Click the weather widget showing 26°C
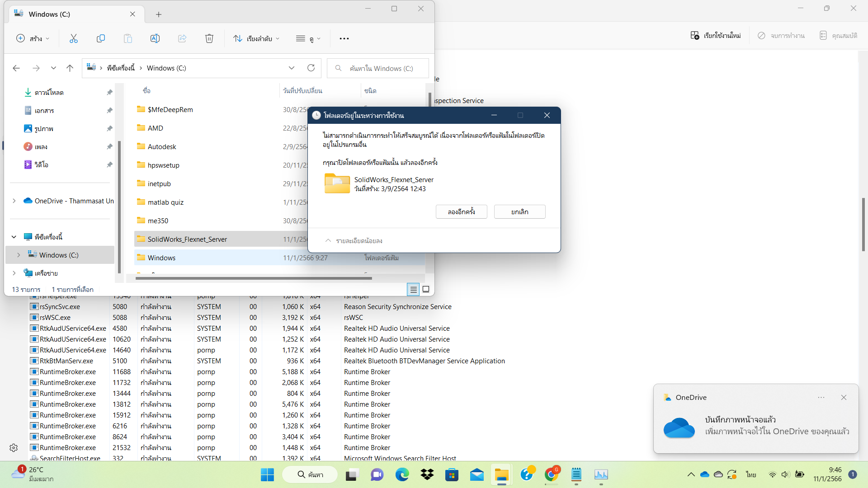 [33, 474]
